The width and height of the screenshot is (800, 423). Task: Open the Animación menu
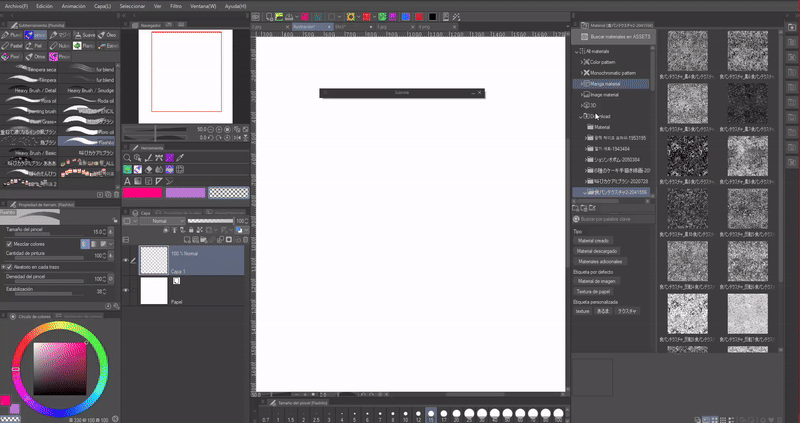pos(73,5)
